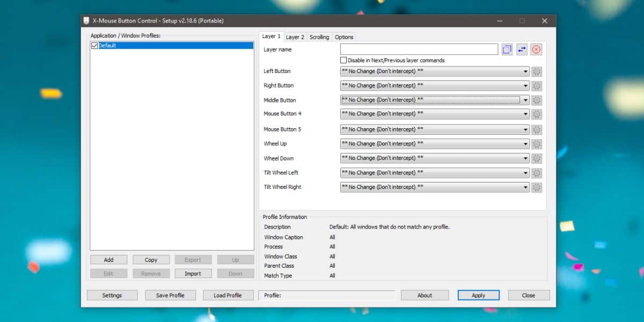Viewport: 644px width, 322px height.
Task: Enable Disable in Next/Previous layer commands
Action: point(343,60)
